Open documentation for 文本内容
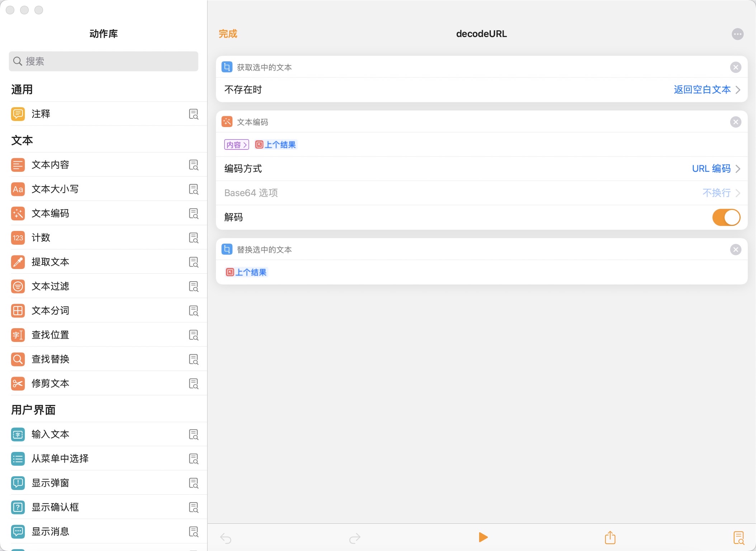The height and width of the screenshot is (551, 756). (x=194, y=165)
